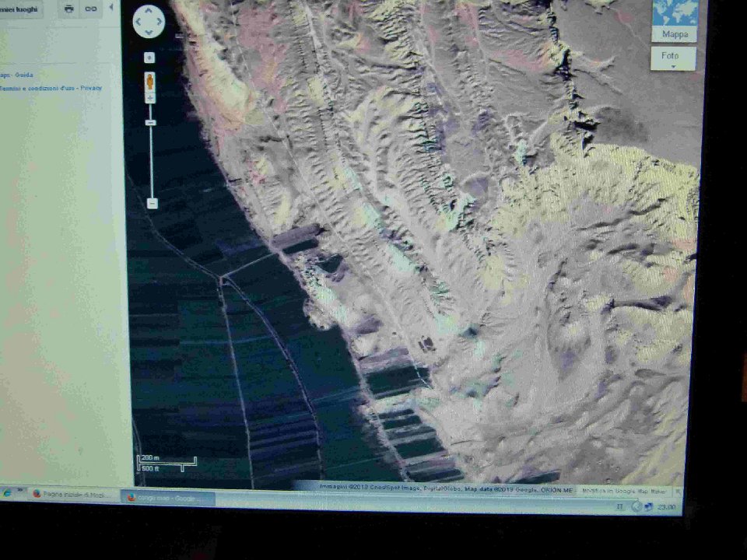Click the zoom slider handle
The width and height of the screenshot is (747, 560).
pyautogui.click(x=150, y=123)
